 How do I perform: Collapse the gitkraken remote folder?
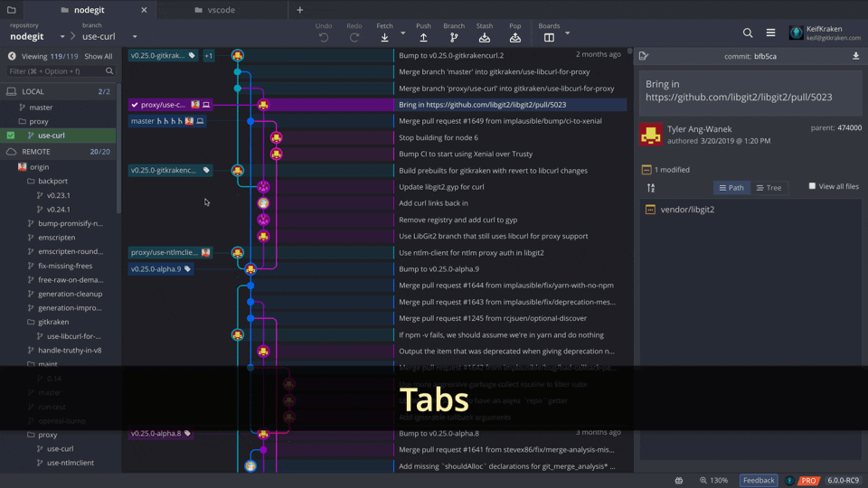53,322
